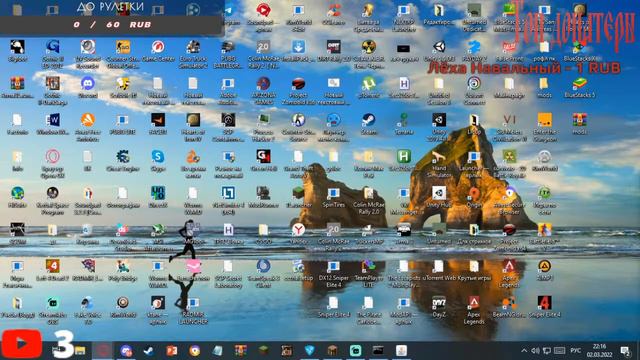
Task: Open the Minecraft block taskbar icon
Action: click(x=263, y=351)
